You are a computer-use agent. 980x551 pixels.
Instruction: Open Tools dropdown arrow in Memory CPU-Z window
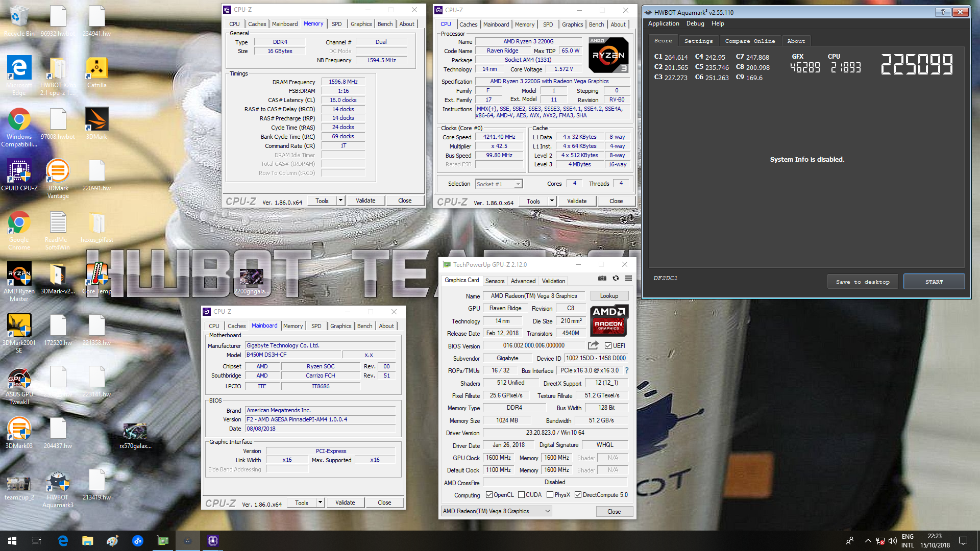340,201
